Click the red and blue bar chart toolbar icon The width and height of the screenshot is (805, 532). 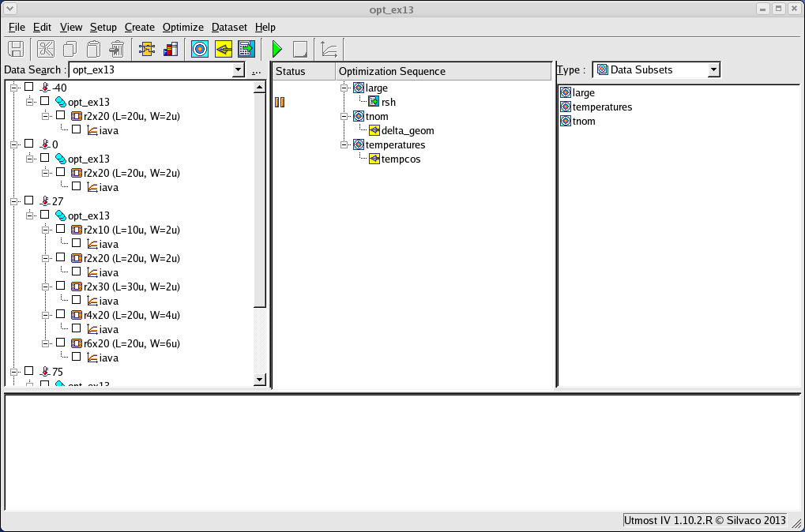coord(171,49)
